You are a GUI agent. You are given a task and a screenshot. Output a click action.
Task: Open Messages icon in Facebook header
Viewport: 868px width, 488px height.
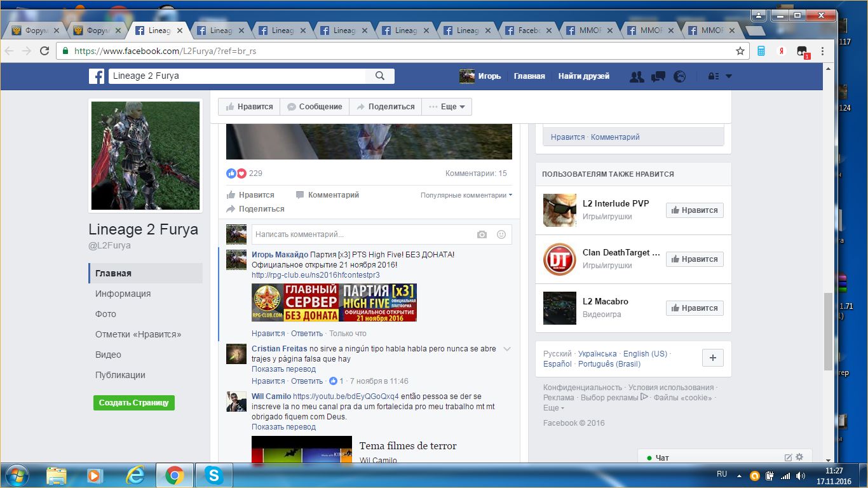click(658, 76)
